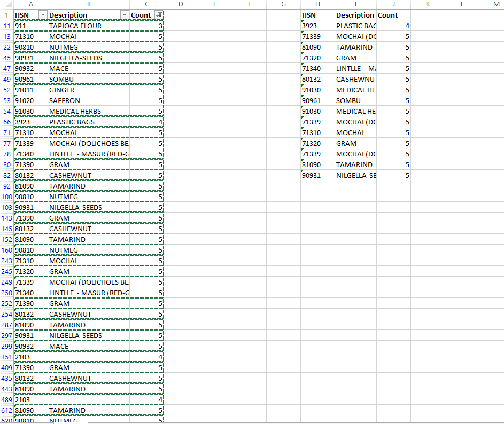Click the SOMBU cell in column B
This screenshot has width=504, height=424.
point(89,80)
